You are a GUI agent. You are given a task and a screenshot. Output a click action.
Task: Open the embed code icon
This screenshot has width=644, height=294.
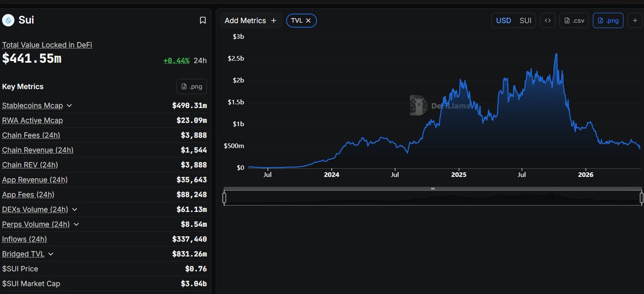547,20
